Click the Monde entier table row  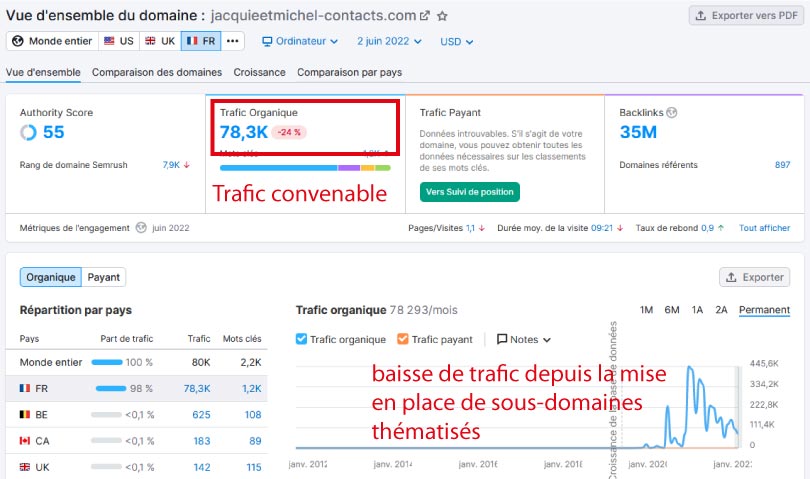pyautogui.click(x=136, y=362)
